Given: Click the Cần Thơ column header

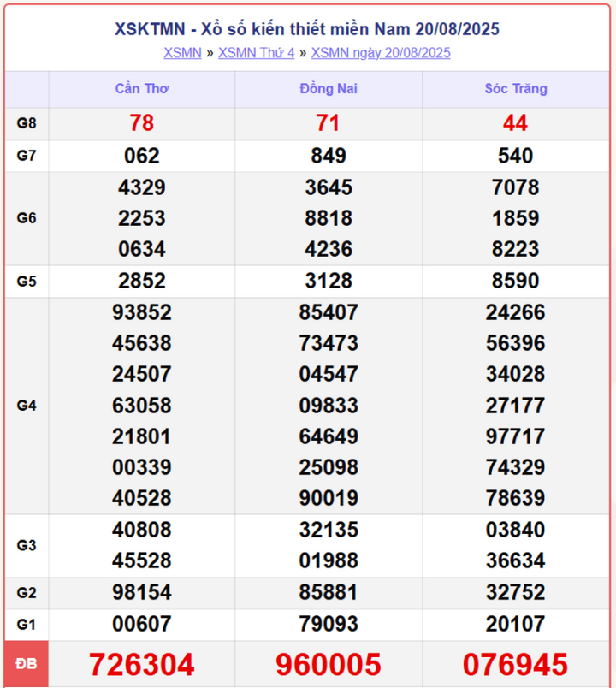Looking at the screenshot, I should coord(142,89).
